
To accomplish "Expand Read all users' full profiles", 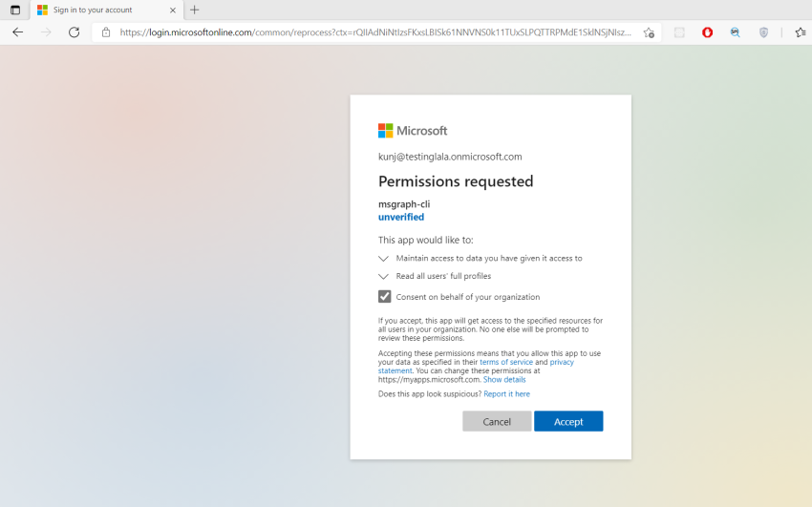I will pyautogui.click(x=384, y=277).
